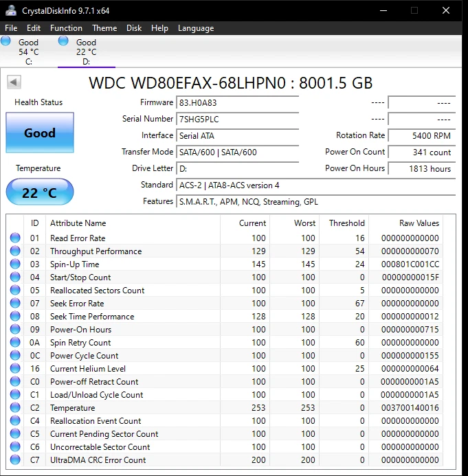This screenshot has width=468, height=476.
Task: Click the 22 °C temperature button
Action: [x=40, y=192]
